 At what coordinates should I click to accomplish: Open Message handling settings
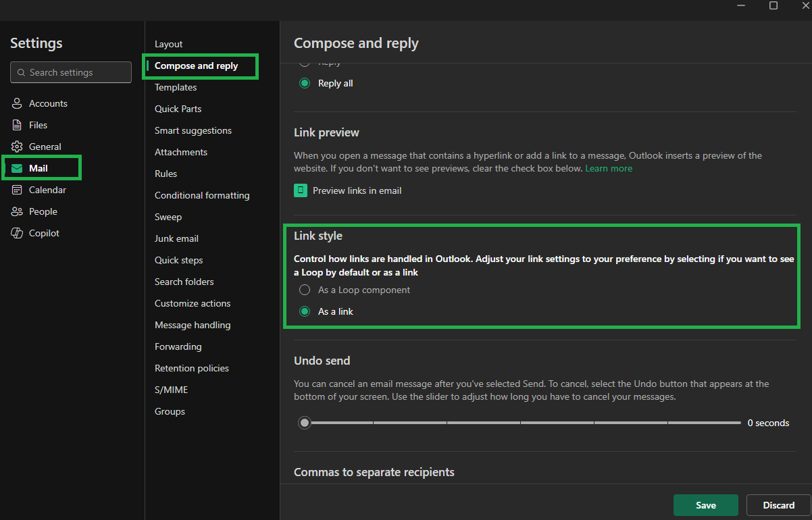pyautogui.click(x=193, y=325)
